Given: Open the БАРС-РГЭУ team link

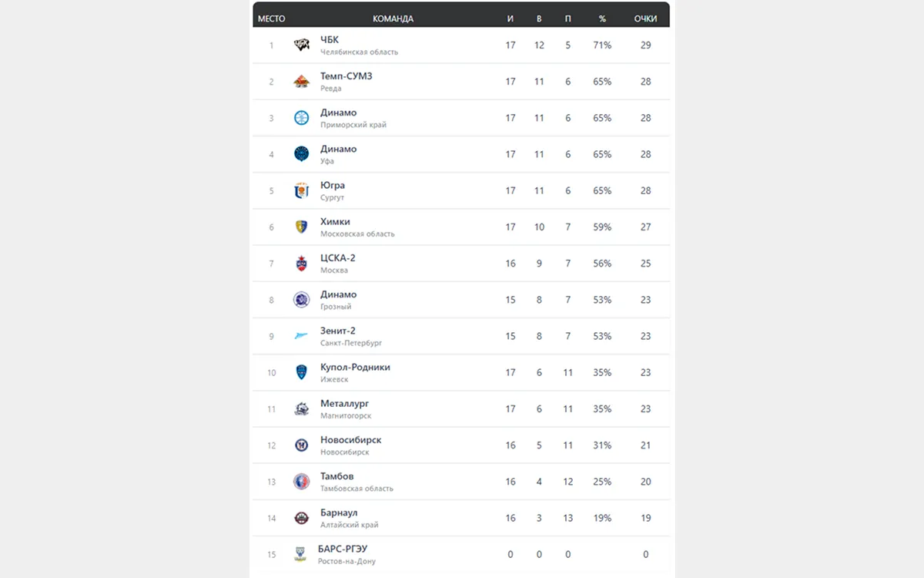Looking at the screenshot, I should coord(343,549).
